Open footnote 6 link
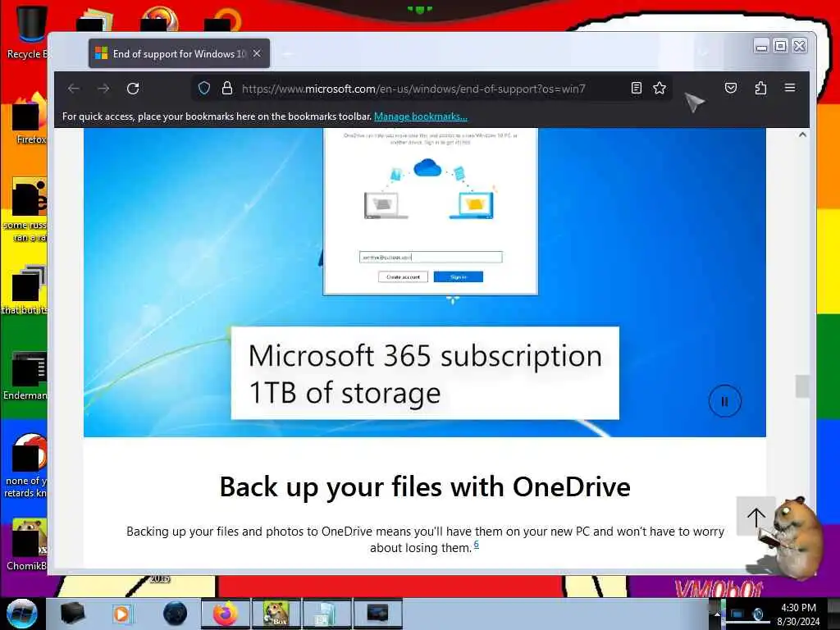Viewport: 840px width, 630px height. click(x=477, y=545)
